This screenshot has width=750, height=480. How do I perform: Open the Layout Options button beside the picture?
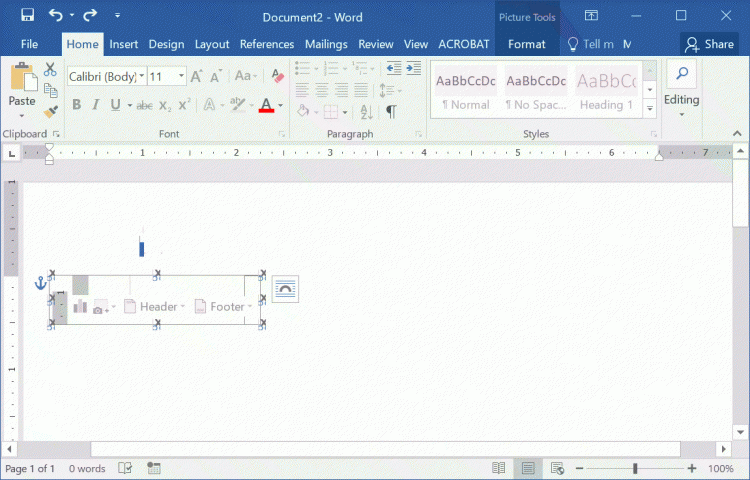point(285,288)
